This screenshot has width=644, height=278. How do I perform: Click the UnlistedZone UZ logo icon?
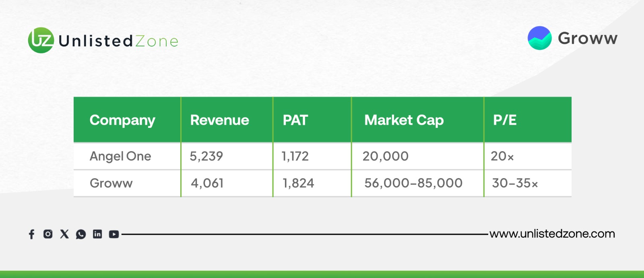click(x=41, y=40)
